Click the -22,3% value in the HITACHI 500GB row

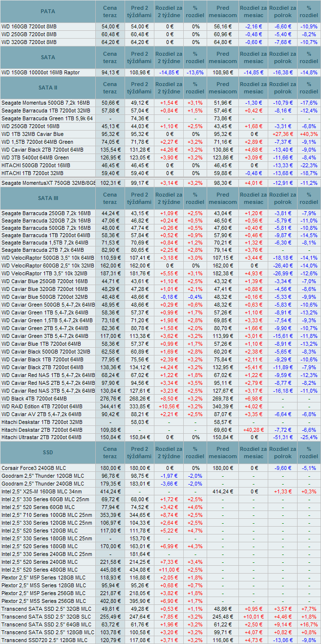coord(308,165)
